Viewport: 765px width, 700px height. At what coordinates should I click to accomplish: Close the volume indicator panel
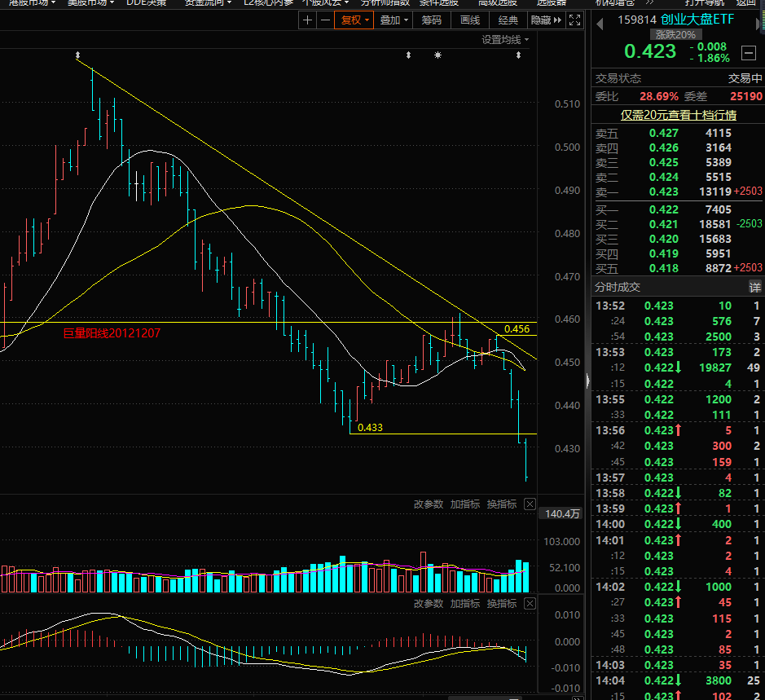coord(530,504)
